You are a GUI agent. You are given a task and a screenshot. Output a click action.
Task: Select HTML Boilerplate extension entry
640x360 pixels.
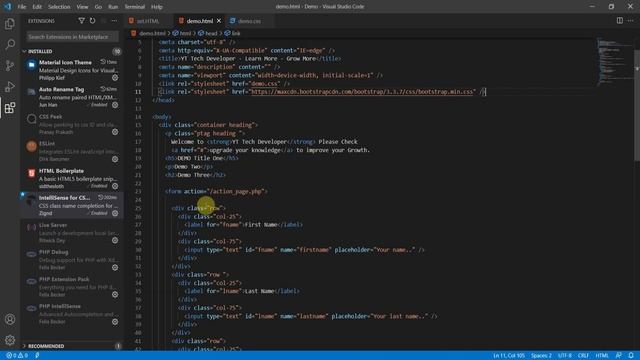pos(72,178)
